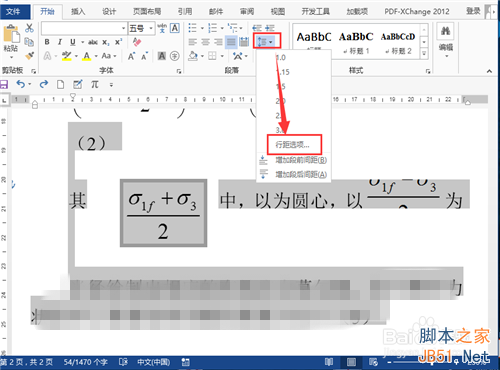Click the Cut scissors icon
Viewport: 500px width, 370px height.
(x=29, y=28)
